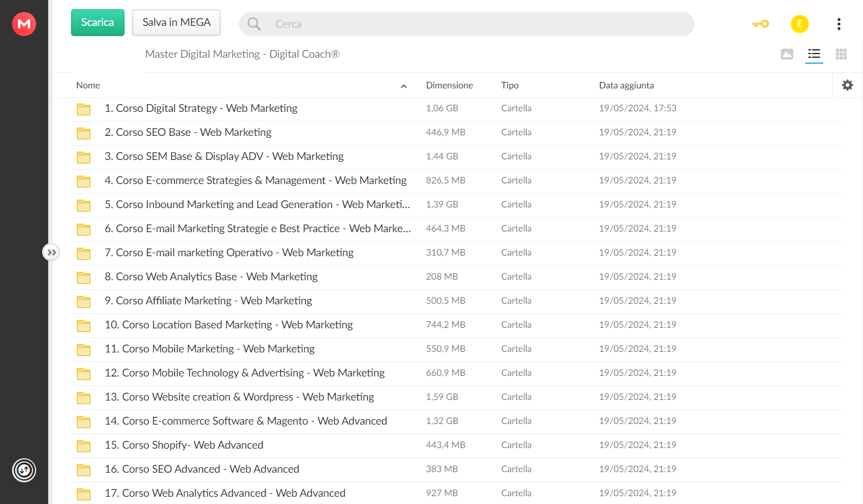Image resolution: width=863 pixels, height=504 pixels.
Task: Toggle Nome column sort arrow
Action: (x=404, y=86)
